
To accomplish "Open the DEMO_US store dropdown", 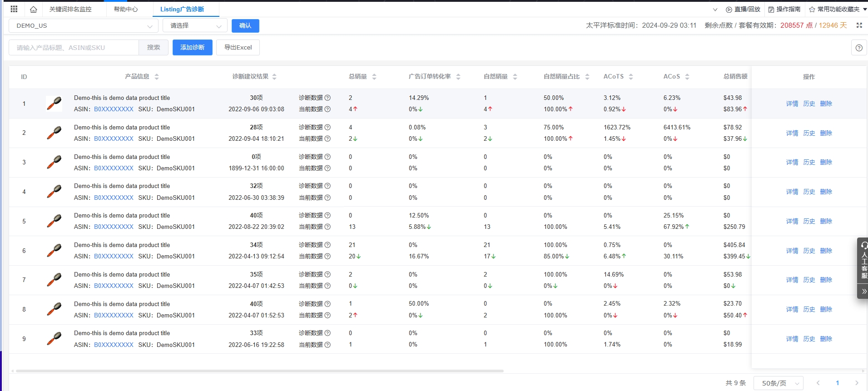I will pos(84,26).
